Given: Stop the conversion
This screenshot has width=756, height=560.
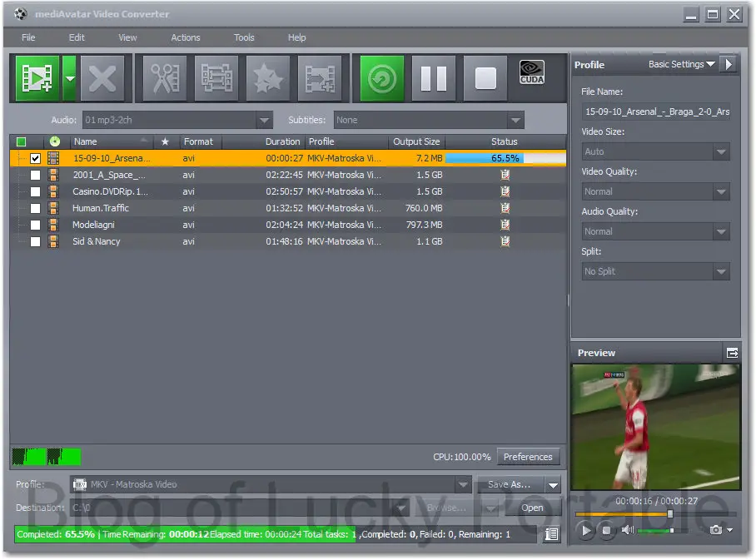Looking at the screenshot, I should tap(485, 78).
